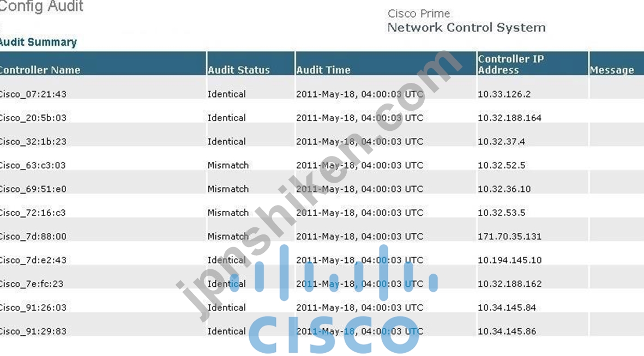Open controller Cisco_63:c3:03

pos(33,166)
